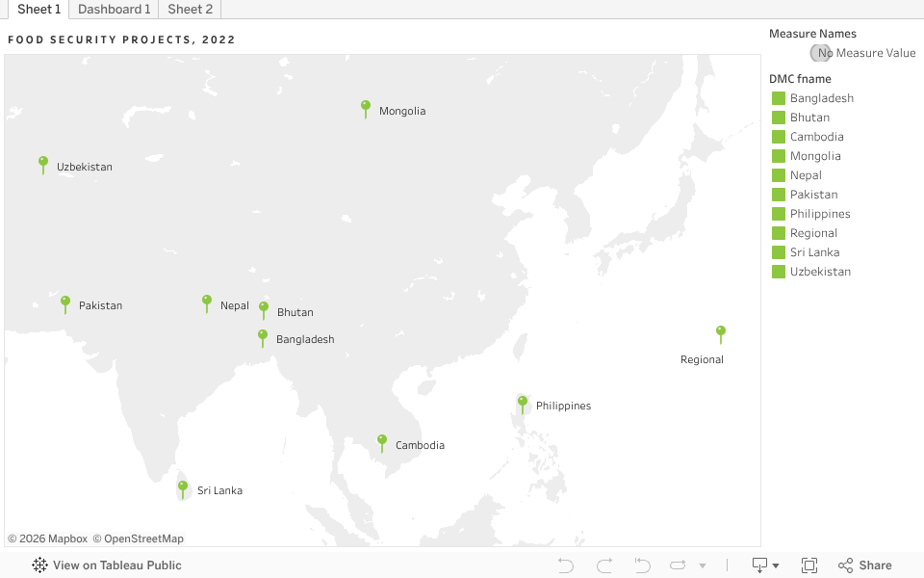Click the Nepal map pin
924x578 pixels.
[x=207, y=303]
